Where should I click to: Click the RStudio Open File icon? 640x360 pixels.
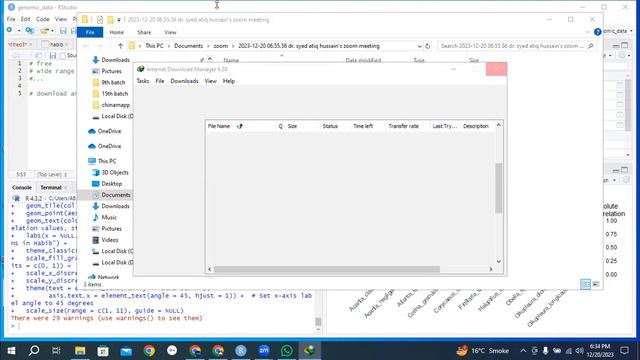44,31
